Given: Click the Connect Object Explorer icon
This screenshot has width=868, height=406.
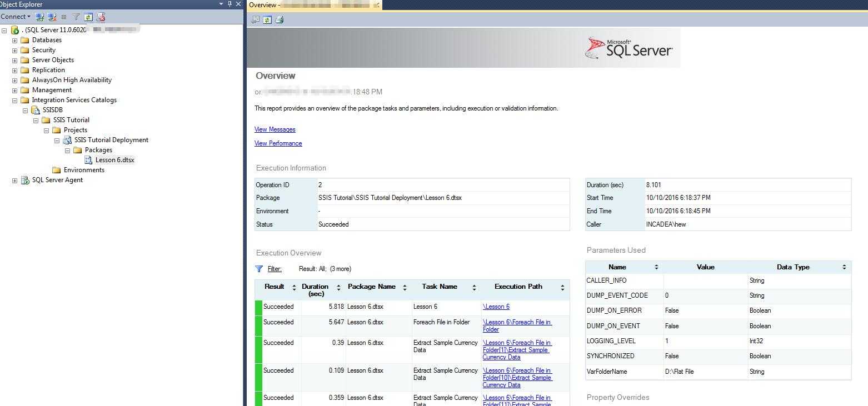Looking at the screenshot, I should (x=39, y=17).
